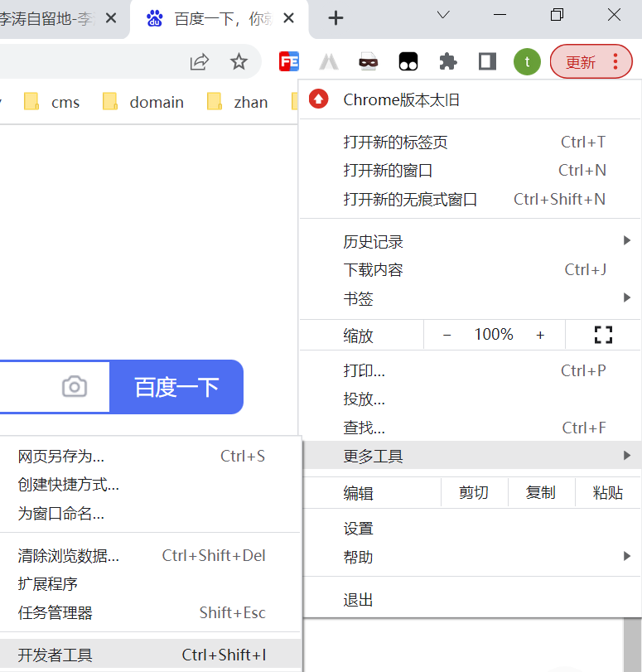
Task: Open the Extensions puzzle piece menu
Action: click(x=448, y=61)
